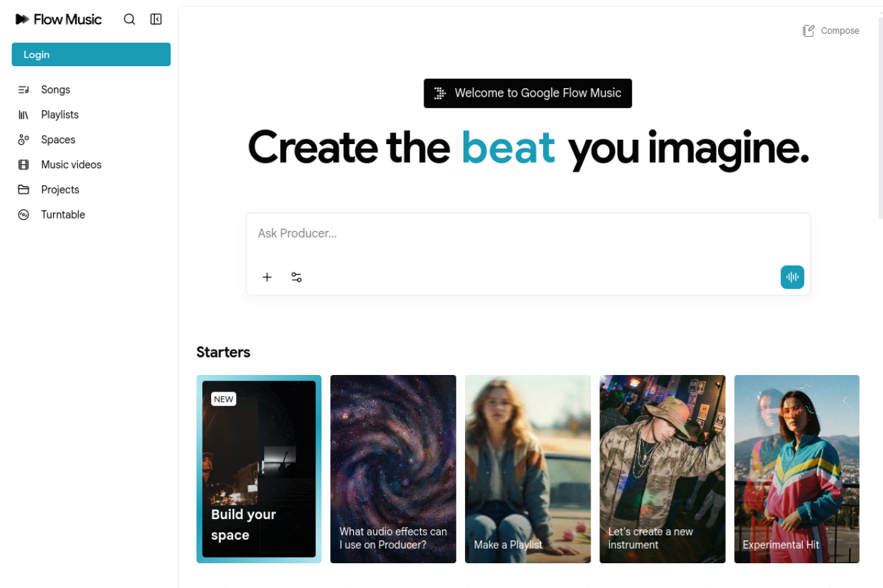Click the plus attachment icon
This screenshot has width=883, height=588.
pos(267,277)
